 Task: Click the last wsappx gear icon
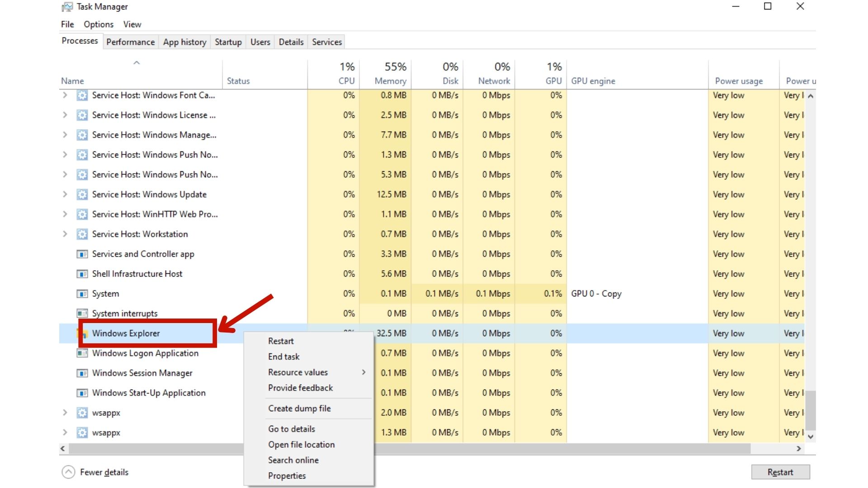pos(82,432)
